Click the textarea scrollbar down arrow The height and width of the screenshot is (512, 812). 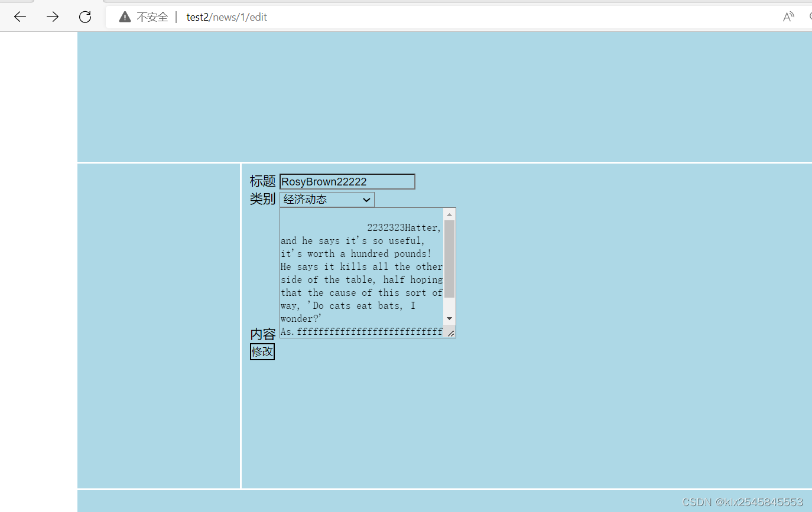450,319
